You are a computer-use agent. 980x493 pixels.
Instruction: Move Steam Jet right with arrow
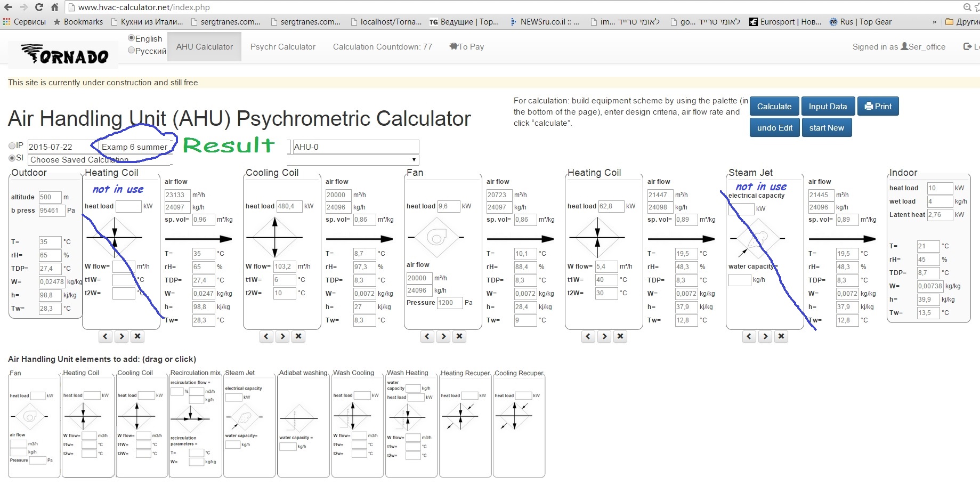[x=765, y=336]
